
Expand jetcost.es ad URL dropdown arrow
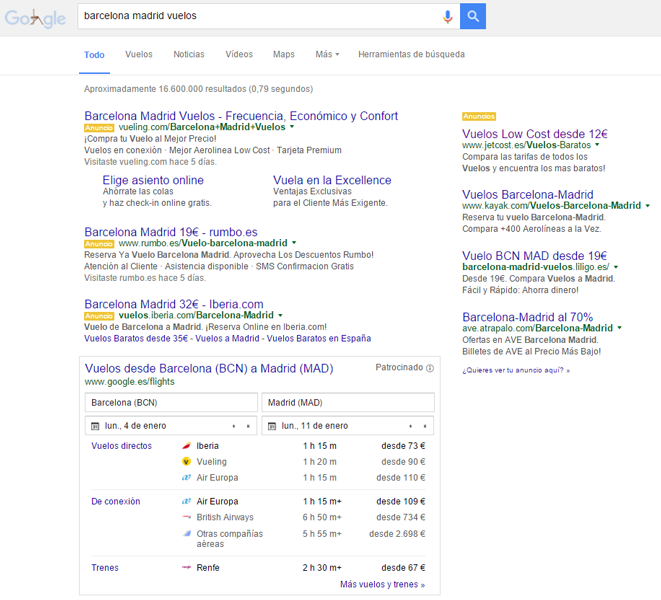(597, 145)
